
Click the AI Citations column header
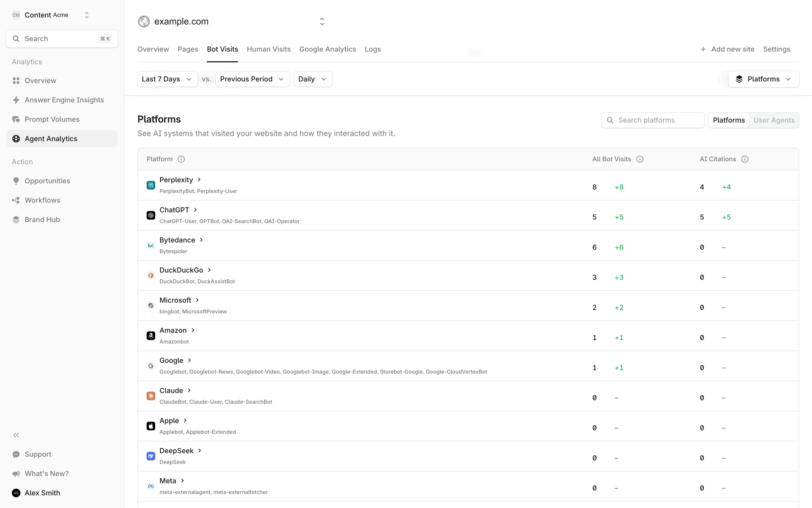click(718, 159)
